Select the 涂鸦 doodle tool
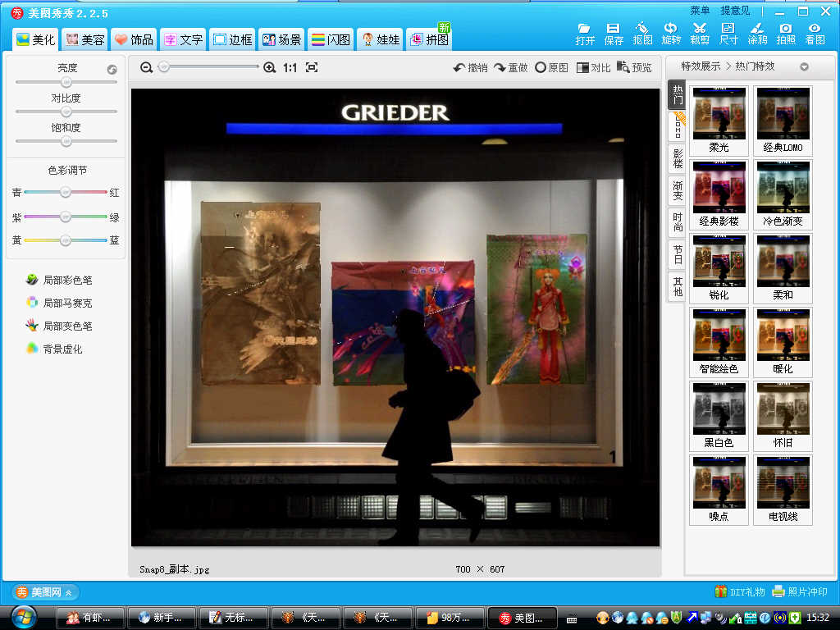 tap(757, 34)
